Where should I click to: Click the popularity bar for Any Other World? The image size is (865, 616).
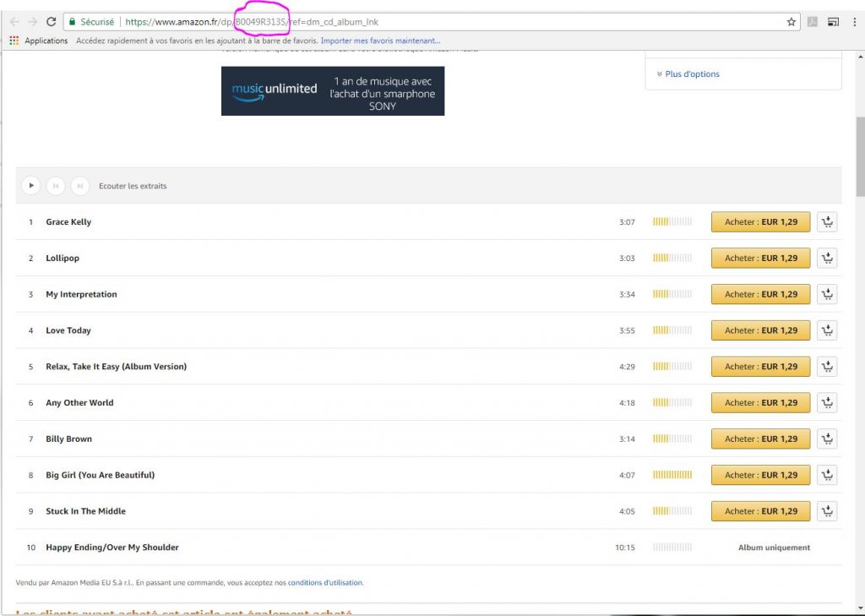pos(672,403)
